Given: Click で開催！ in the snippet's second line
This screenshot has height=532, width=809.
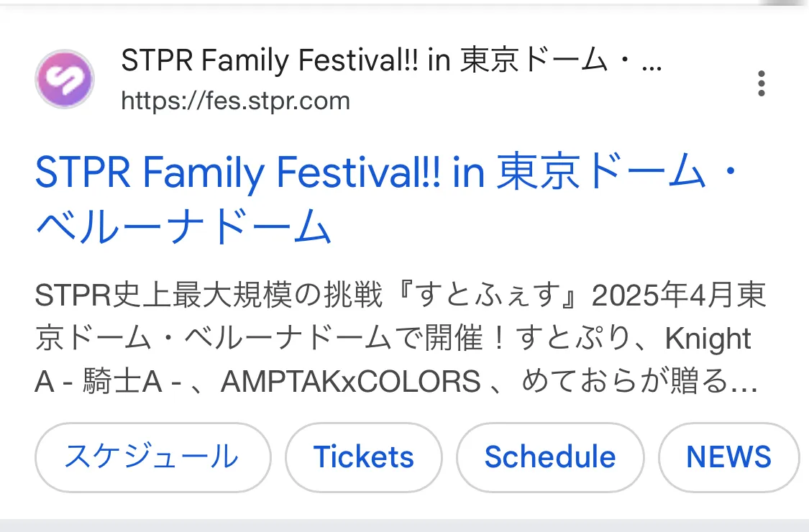Looking at the screenshot, I should (x=450, y=339).
